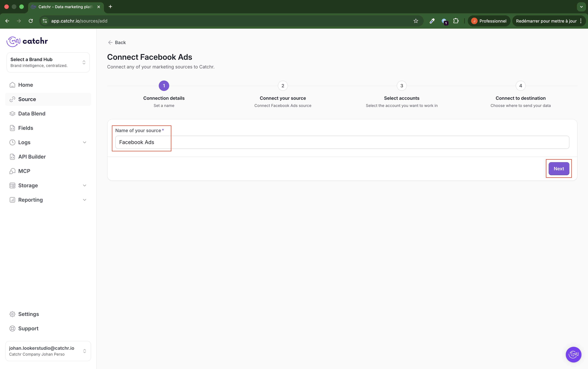Click the Name of your source field
Viewport: 588px width, 369px height.
pos(342,142)
